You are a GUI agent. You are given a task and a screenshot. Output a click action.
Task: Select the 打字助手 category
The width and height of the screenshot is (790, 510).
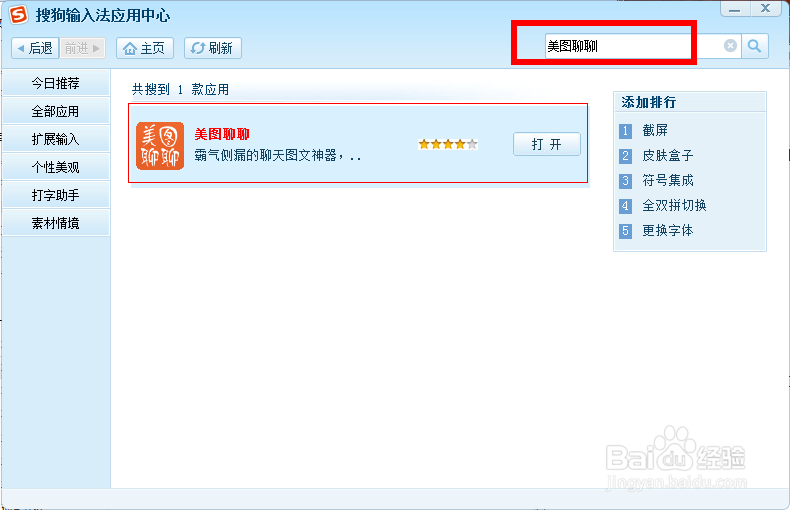pos(55,195)
